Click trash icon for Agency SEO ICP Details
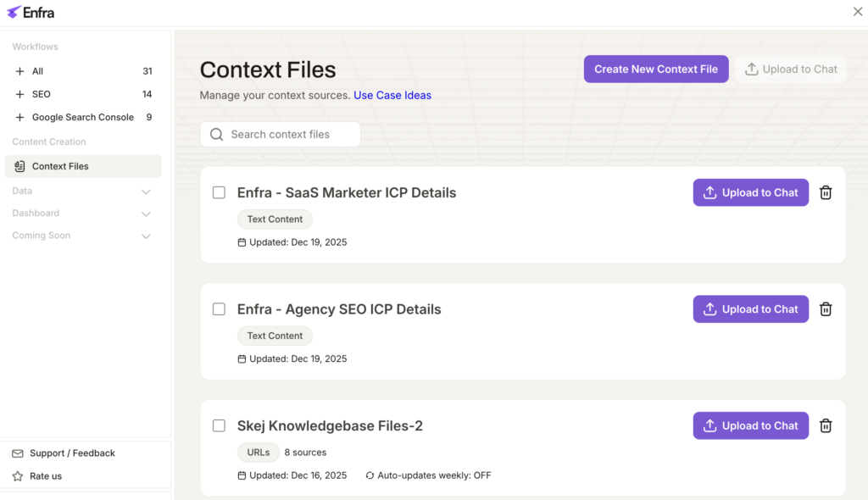 tap(826, 309)
